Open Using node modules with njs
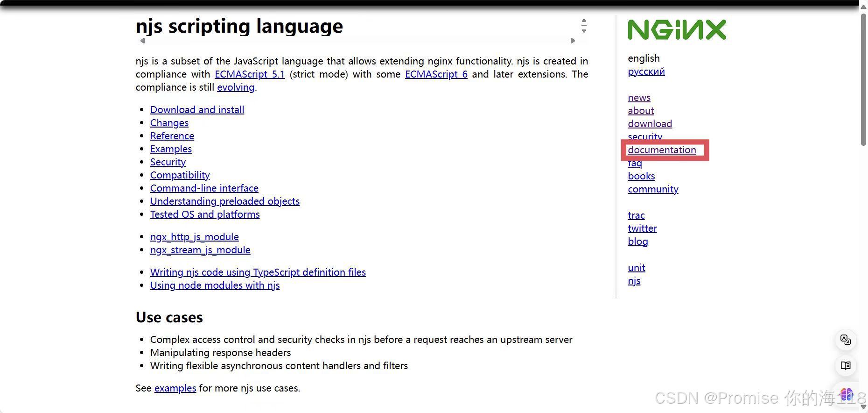Screen dimensions: 868x413 (215, 285)
